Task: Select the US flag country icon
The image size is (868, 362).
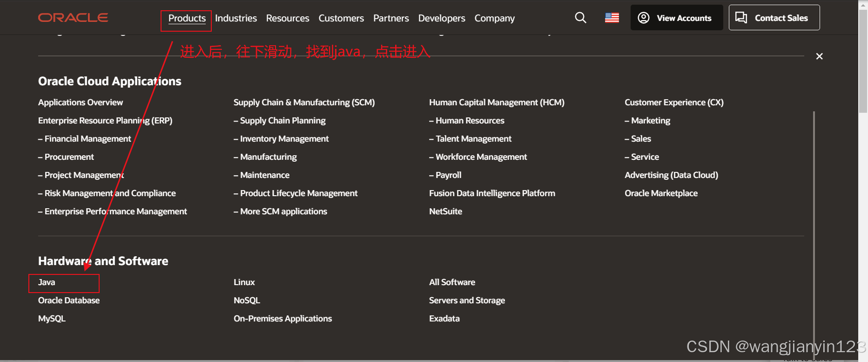Action: 612,18
